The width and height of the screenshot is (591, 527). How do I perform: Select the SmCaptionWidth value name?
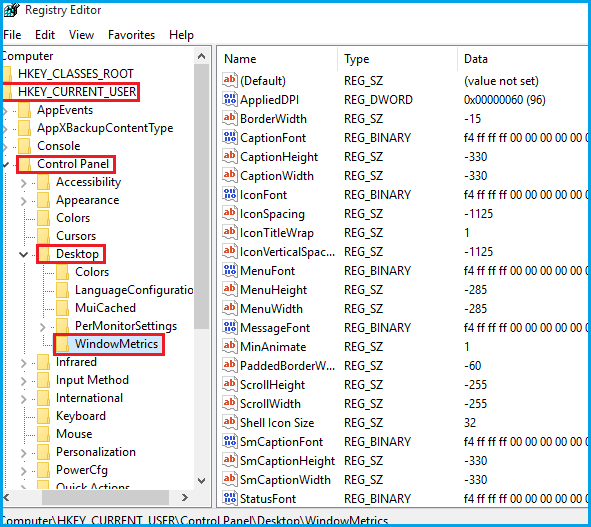click(285, 480)
